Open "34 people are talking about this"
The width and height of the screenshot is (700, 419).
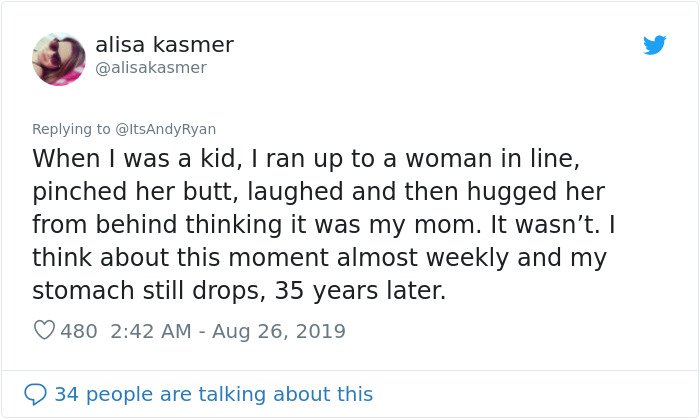click(213, 394)
